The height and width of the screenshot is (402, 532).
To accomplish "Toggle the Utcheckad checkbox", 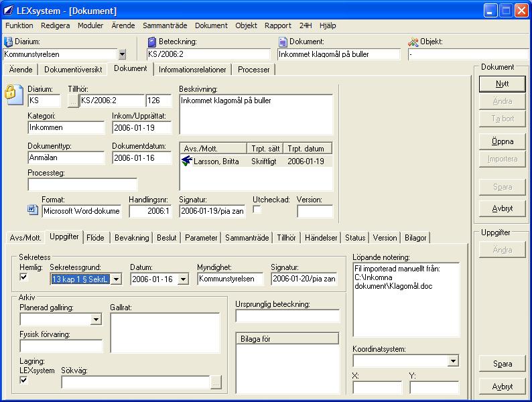I will [257, 210].
